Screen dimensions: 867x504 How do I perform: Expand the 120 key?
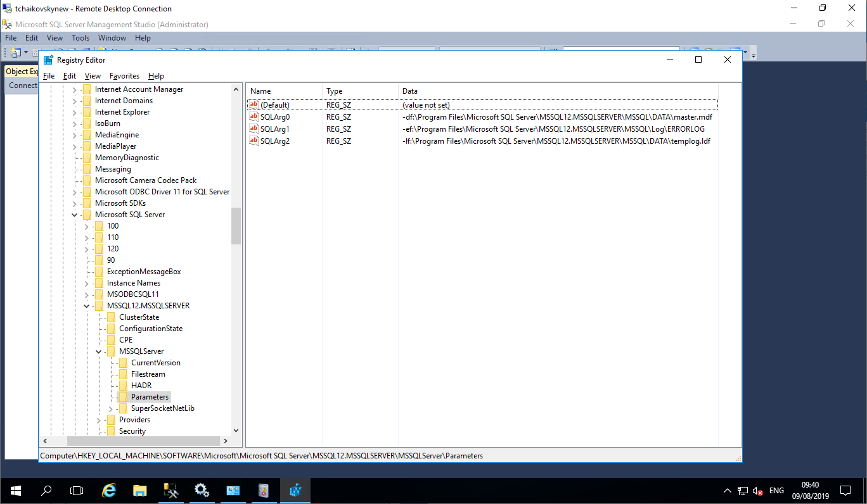pyautogui.click(x=87, y=249)
